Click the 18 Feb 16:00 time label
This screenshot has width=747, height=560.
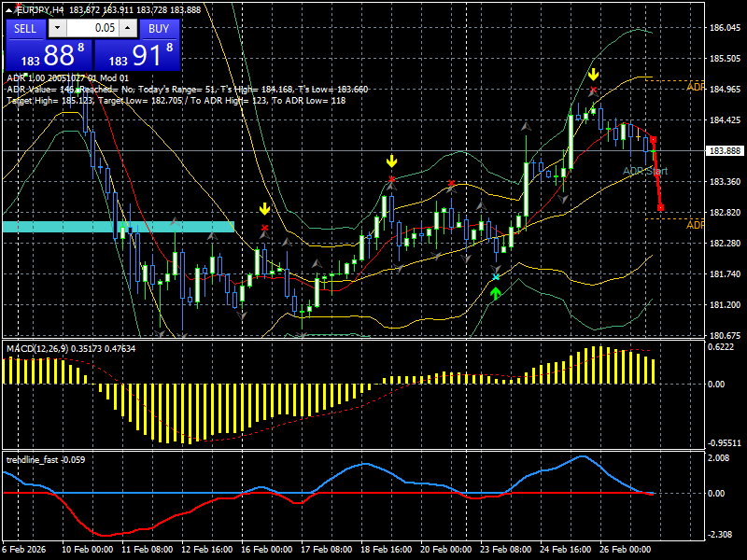pyautogui.click(x=386, y=550)
